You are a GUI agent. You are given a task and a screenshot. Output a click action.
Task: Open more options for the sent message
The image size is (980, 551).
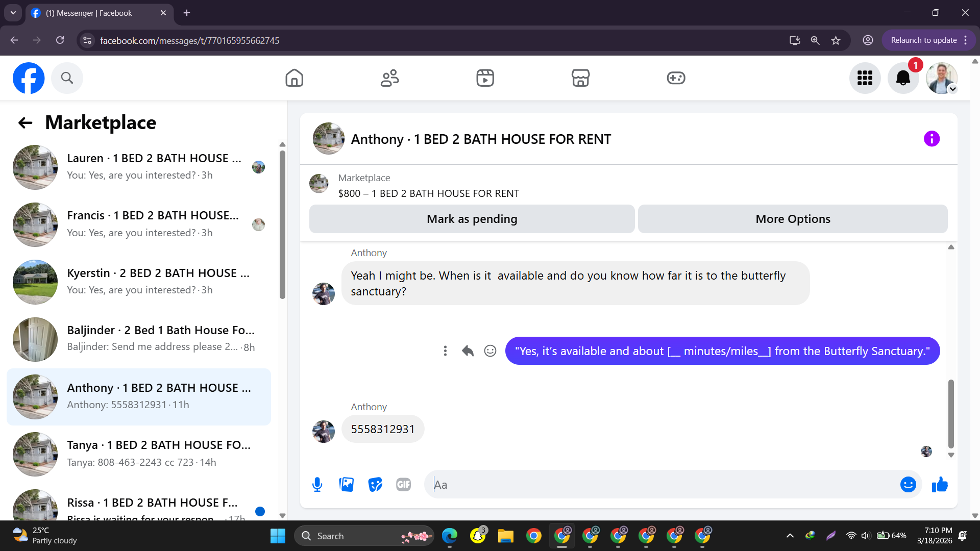[445, 351]
